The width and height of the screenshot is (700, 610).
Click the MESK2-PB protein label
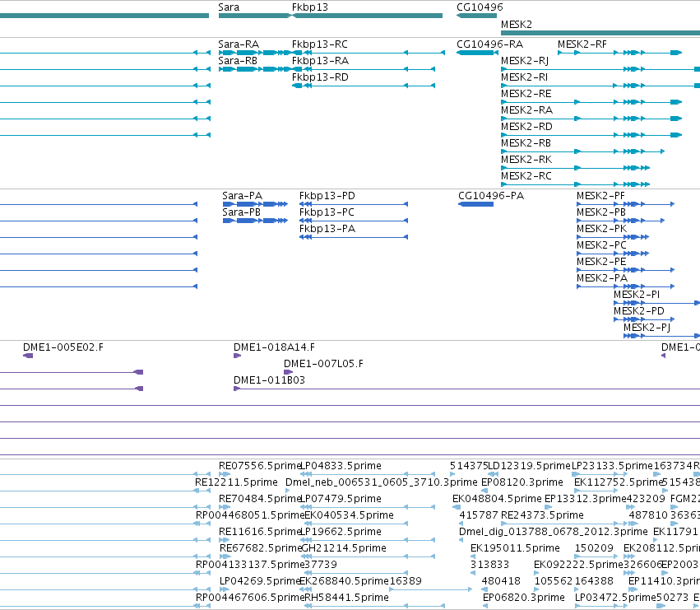601,212
